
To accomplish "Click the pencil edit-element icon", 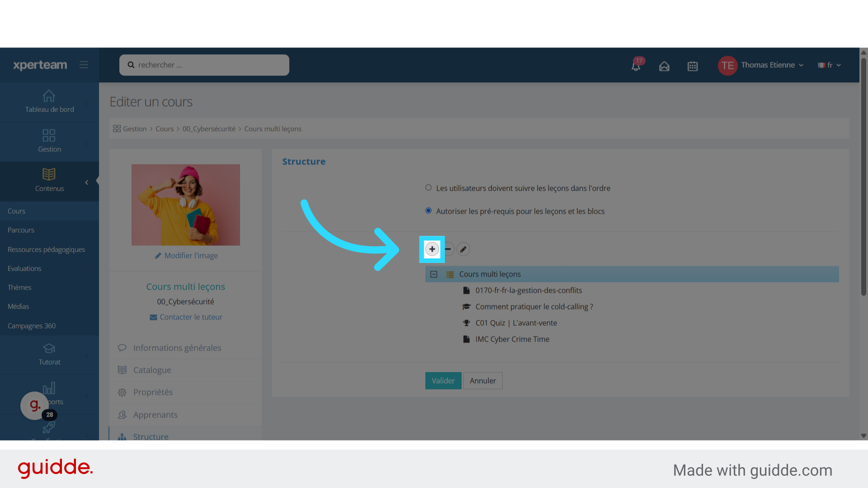I will point(463,249).
